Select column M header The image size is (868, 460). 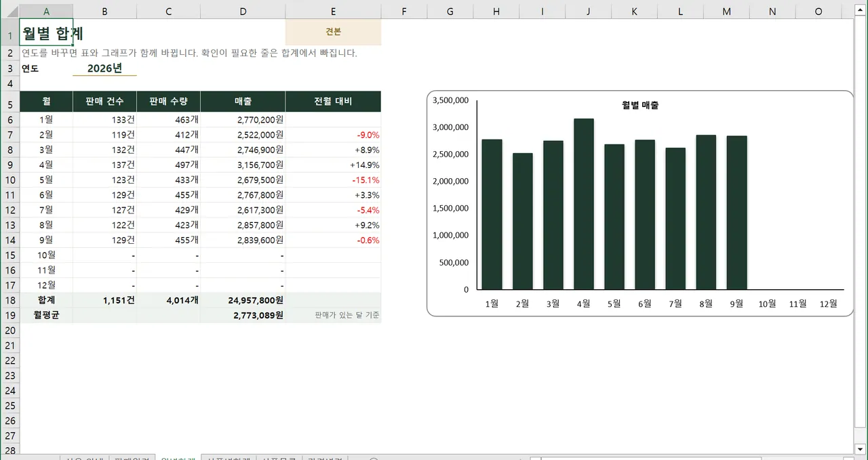727,12
